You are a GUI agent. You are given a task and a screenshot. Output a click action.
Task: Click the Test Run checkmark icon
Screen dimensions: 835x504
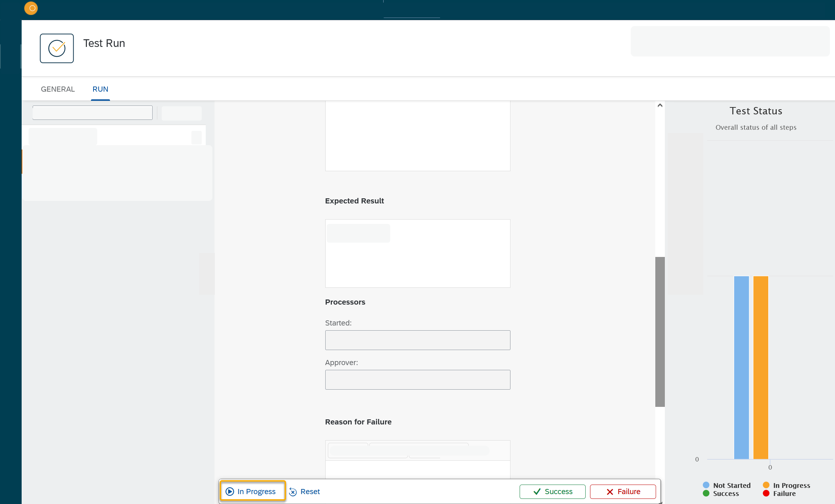point(57,48)
